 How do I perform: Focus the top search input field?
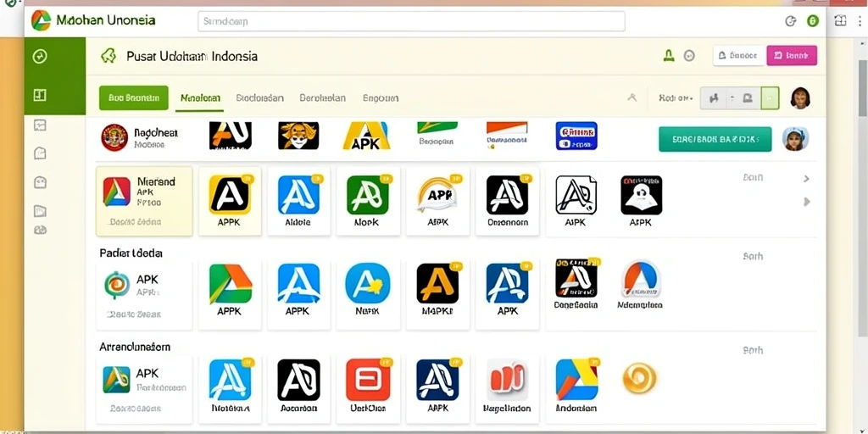click(x=411, y=21)
